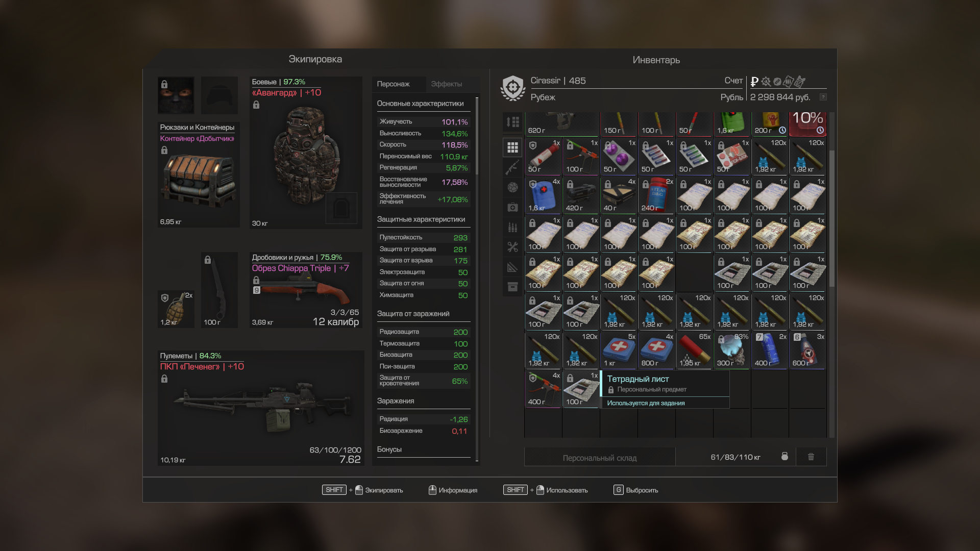Click the Информация hint label
This screenshot has height=551, width=980.
[458, 490]
